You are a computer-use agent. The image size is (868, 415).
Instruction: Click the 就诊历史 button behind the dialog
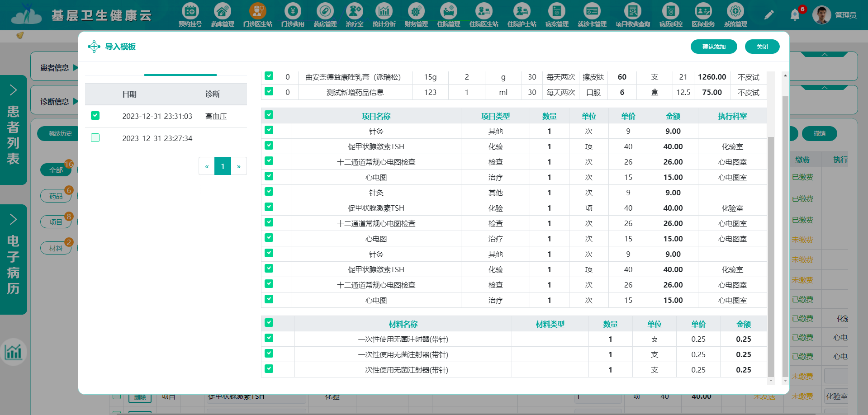59,133
